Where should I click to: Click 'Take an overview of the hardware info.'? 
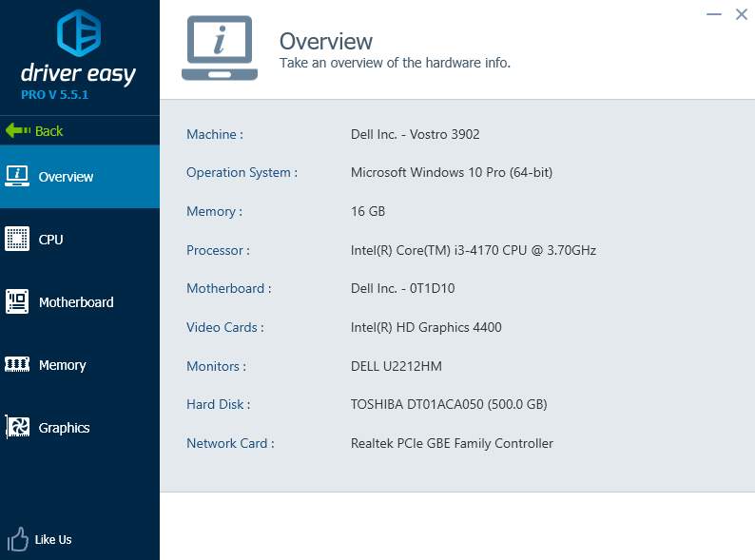pos(395,63)
